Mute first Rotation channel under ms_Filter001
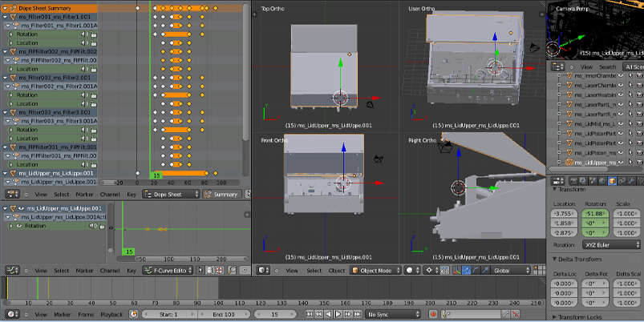 coord(84,34)
